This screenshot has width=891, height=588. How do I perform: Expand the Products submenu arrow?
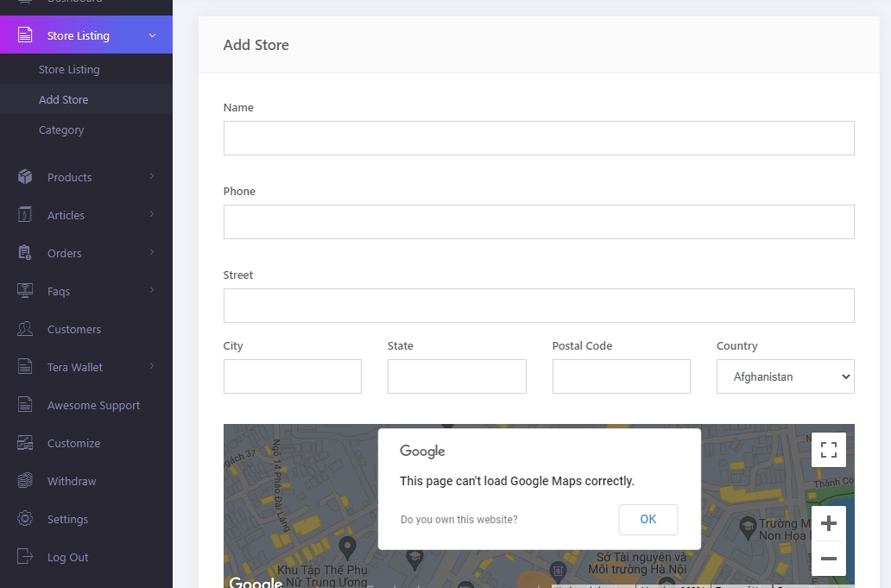point(152,177)
